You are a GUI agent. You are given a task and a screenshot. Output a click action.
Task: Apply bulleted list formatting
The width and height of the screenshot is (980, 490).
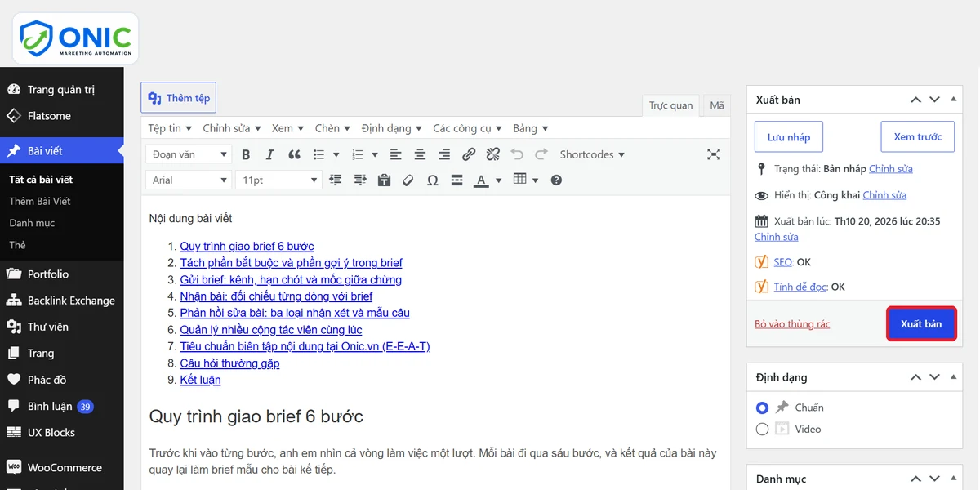[319, 154]
